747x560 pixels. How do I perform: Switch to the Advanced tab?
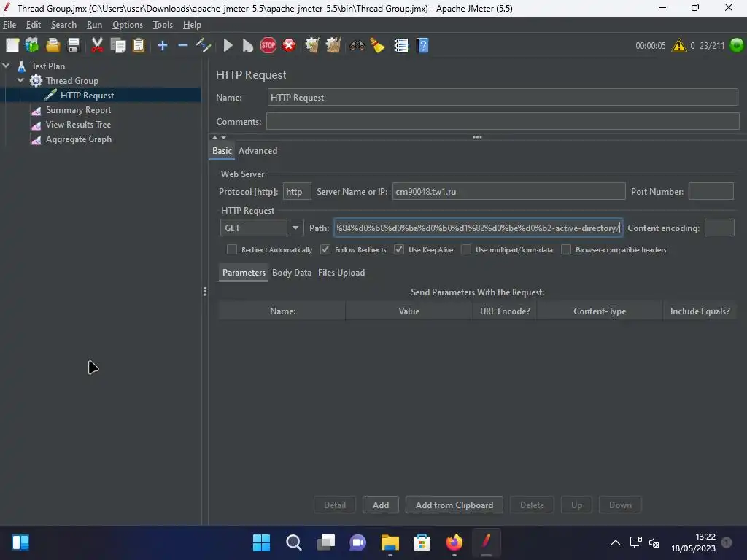[x=258, y=151]
